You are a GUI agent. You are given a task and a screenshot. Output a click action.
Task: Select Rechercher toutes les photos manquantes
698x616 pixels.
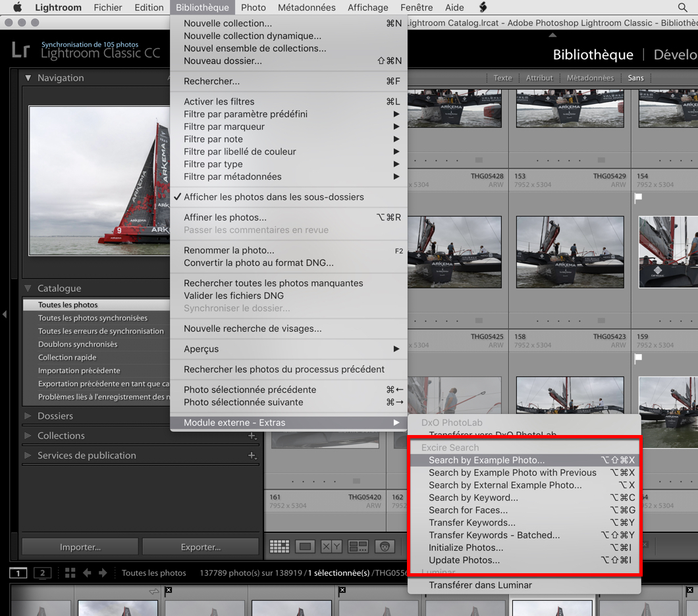point(288,283)
